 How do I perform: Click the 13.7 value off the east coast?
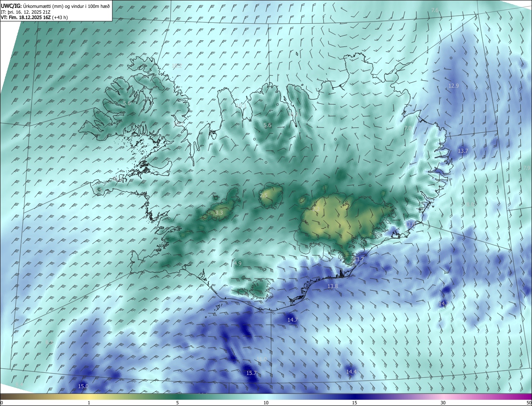tap(463, 151)
